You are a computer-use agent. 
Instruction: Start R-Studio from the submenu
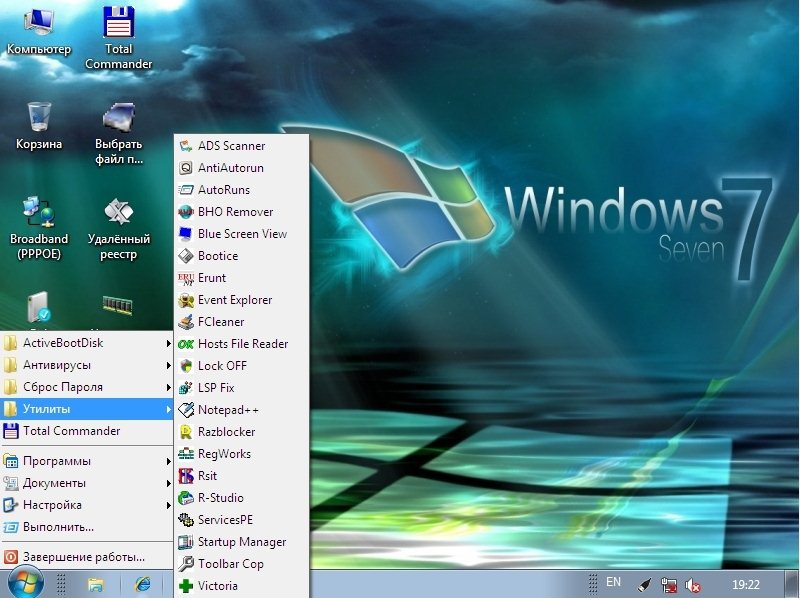point(220,498)
